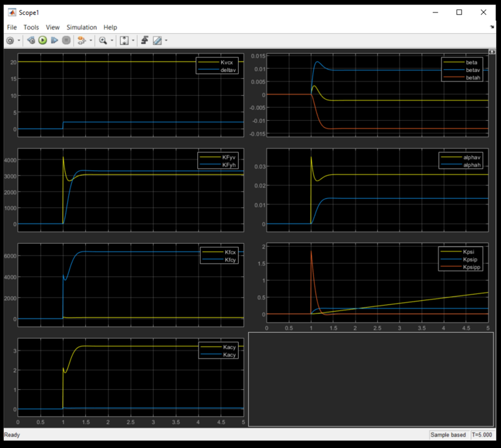The height and width of the screenshot is (448, 501).
Task: Open the Tools menu
Action: coord(31,28)
